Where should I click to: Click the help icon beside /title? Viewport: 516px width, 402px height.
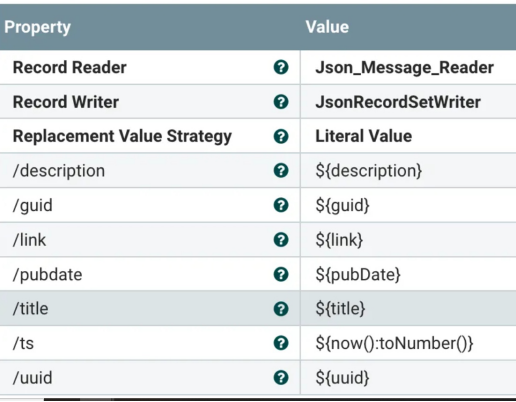[x=281, y=309]
